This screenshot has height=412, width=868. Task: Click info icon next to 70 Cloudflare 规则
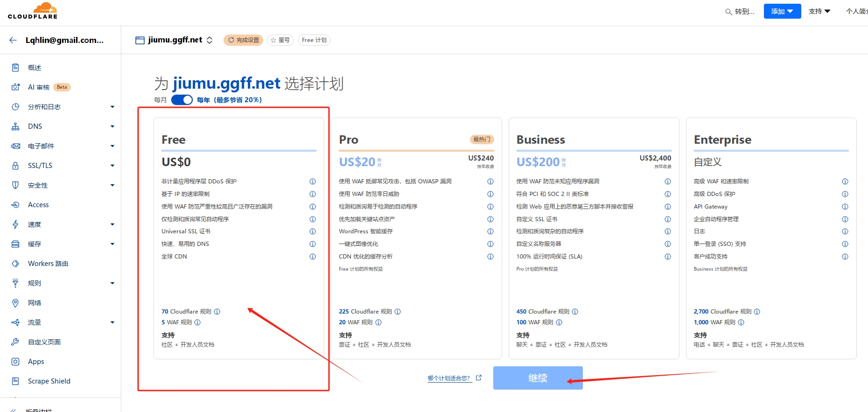point(217,312)
